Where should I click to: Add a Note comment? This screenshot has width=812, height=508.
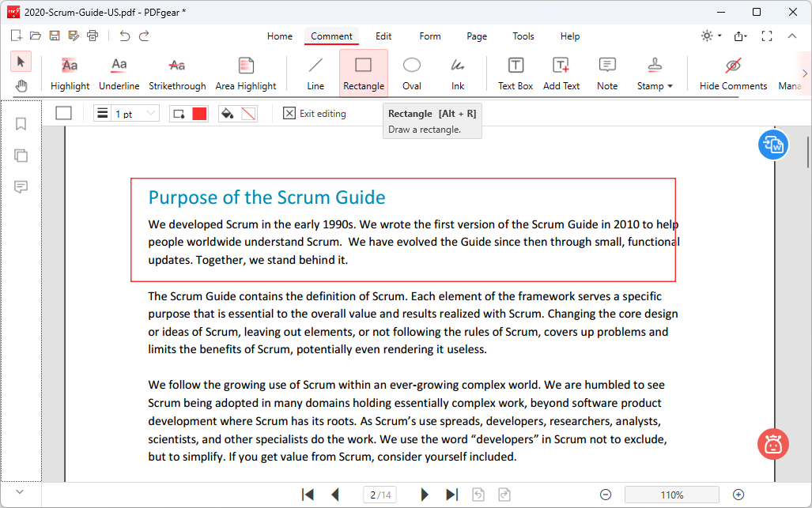coord(607,73)
